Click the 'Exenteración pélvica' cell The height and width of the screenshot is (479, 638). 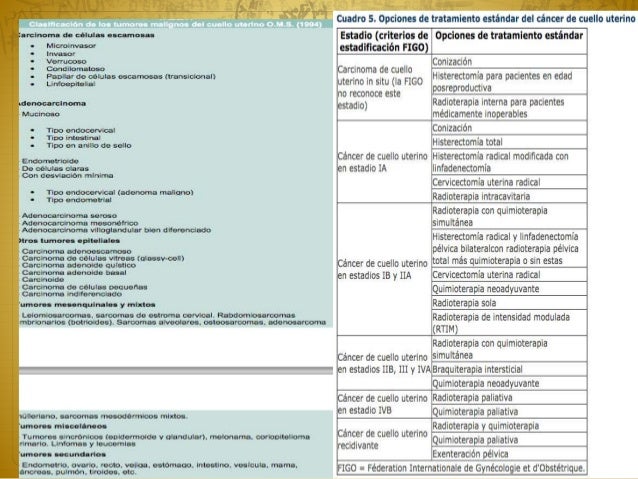pyautogui.click(x=509, y=454)
